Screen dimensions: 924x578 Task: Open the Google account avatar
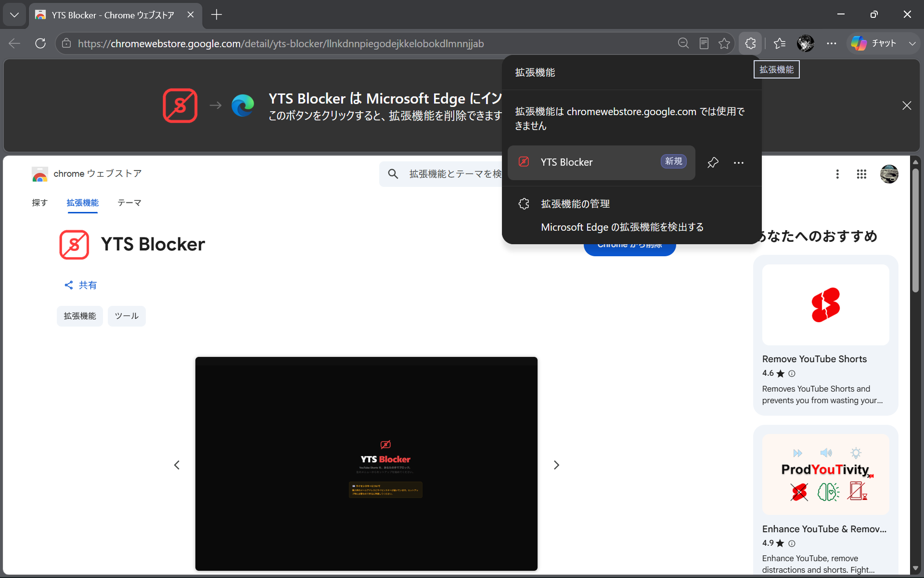coord(889,174)
